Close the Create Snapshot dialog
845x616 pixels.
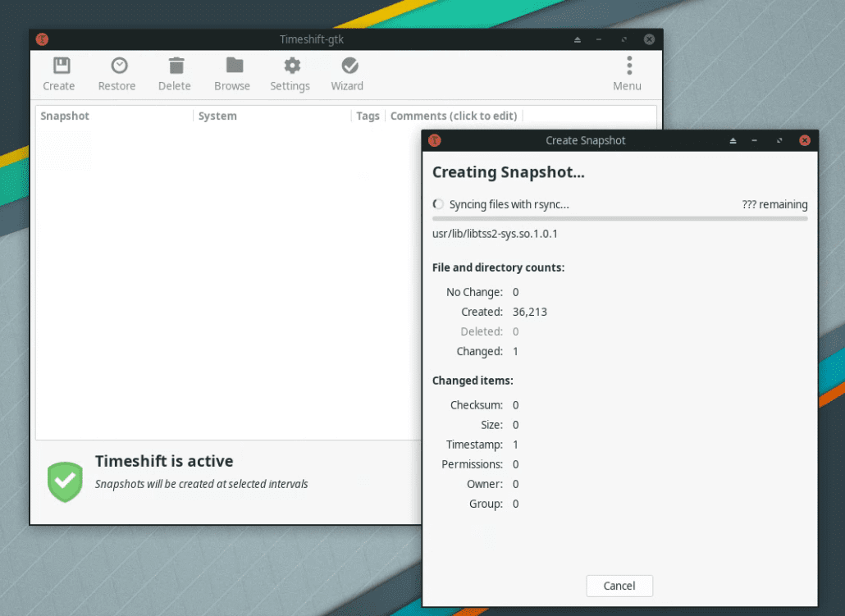pyautogui.click(x=805, y=140)
